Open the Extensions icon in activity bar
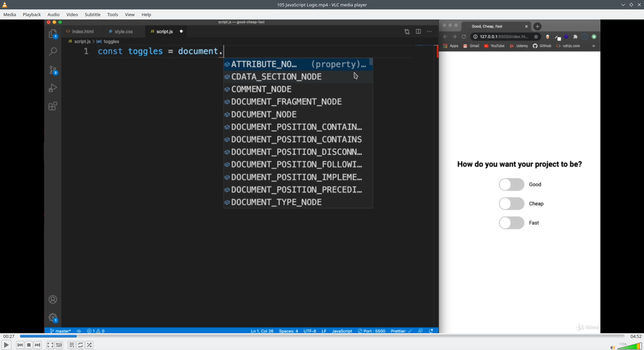 click(x=53, y=106)
